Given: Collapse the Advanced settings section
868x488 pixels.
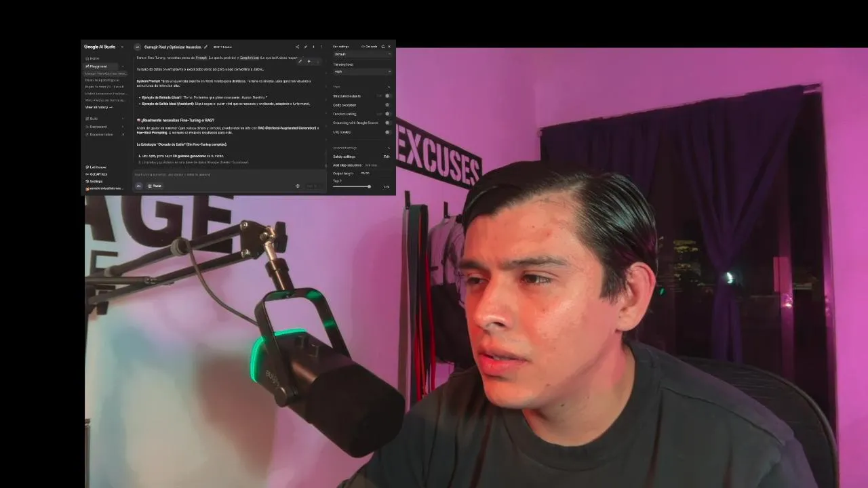Looking at the screenshot, I should (389, 148).
